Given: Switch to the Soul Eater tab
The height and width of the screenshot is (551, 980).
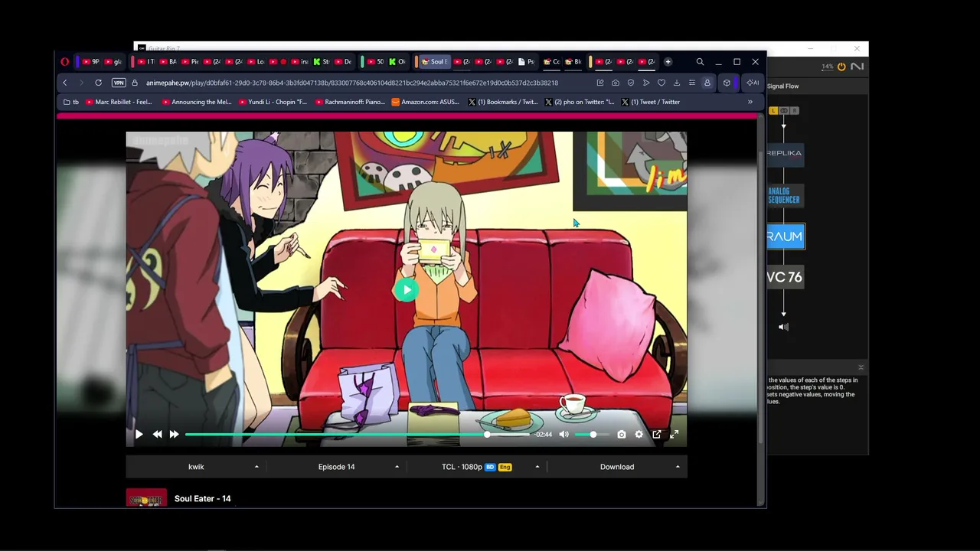Looking at the screenshot, I should pos(433,62).
